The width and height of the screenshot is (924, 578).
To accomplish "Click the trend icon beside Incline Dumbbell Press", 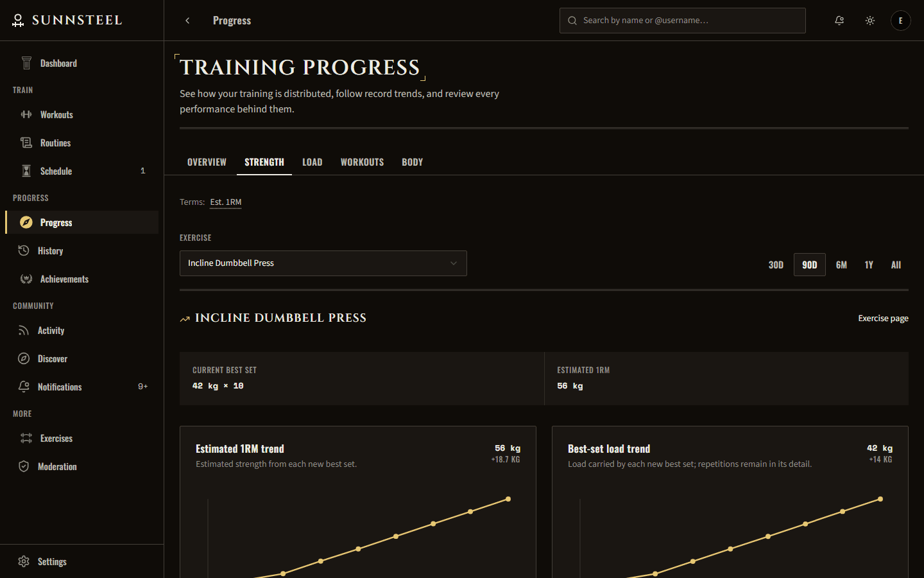I will click(185, 319).
